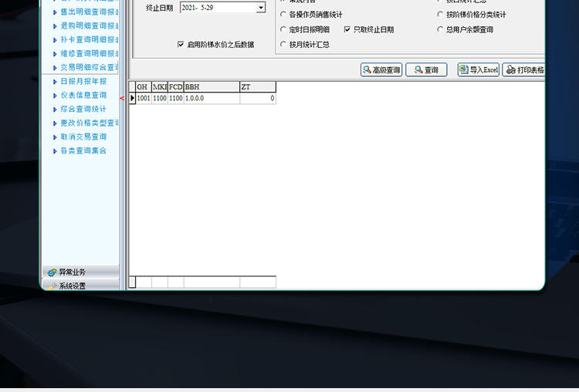Viewport: 579px width, 392px height.
Task: Click the wrench icon beside 系统设置
Action: click(x=52, y=286)
